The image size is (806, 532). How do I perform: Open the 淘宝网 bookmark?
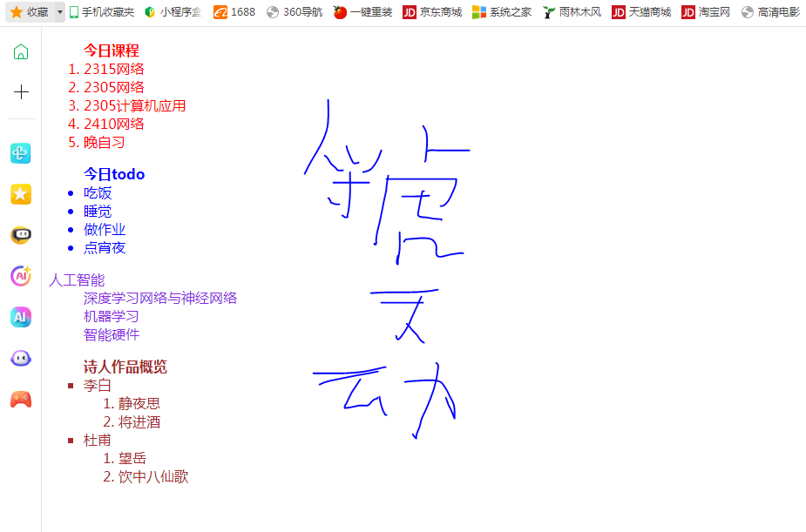click(x=706, y=12)
